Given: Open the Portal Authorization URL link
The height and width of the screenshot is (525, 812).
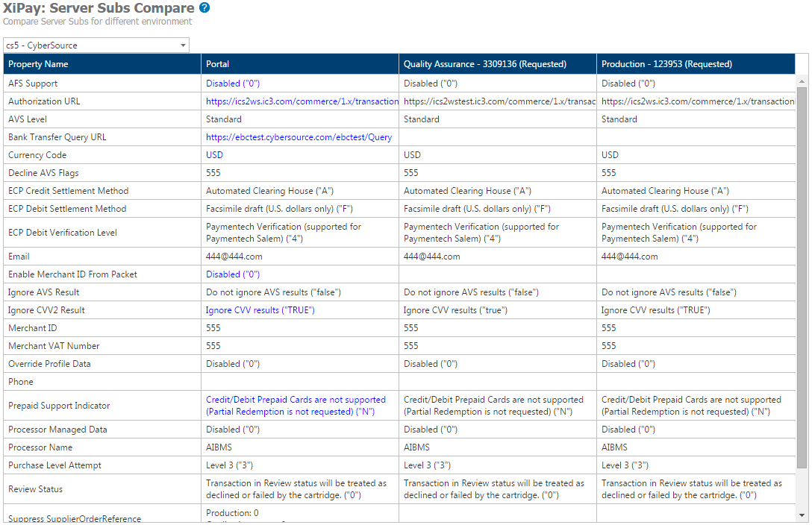Looking at the screenshot, I should [302, 101].
